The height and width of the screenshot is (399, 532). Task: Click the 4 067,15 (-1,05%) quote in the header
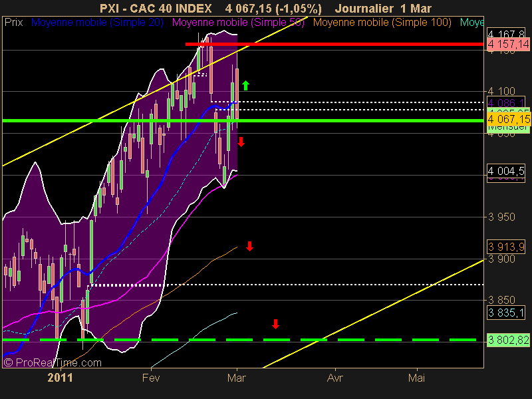point(273,8)
